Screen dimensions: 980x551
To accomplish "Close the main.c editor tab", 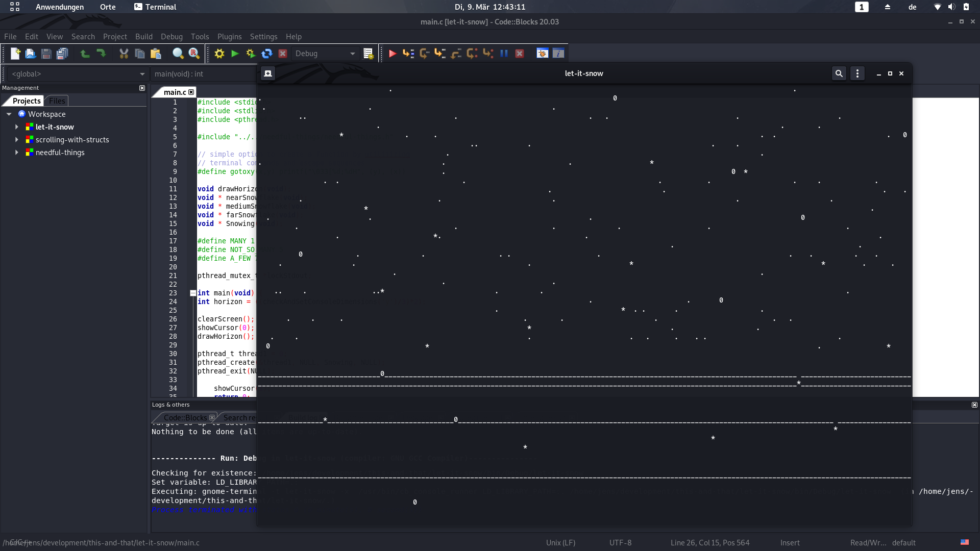I will [x=191, y=92].
